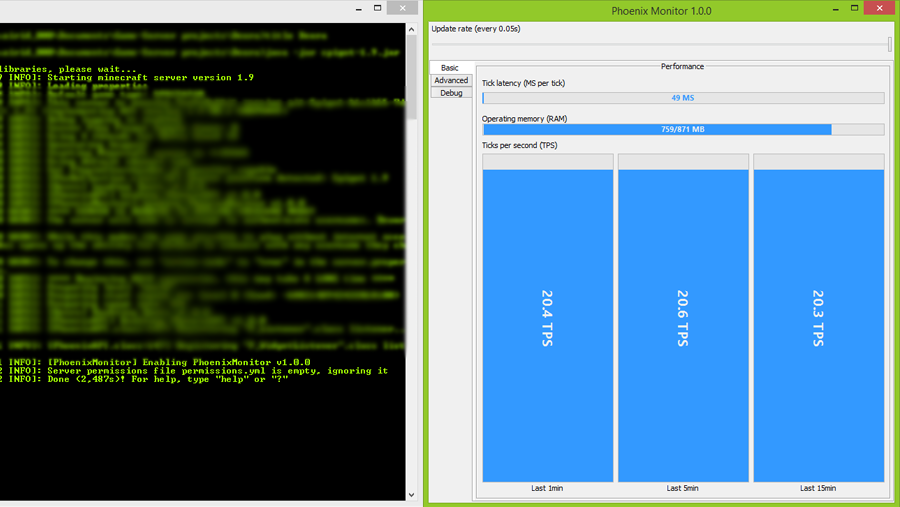900x507 pixels.
Task: Click the 'Ticks per second (TPS)' label
Action: [519, 145]
